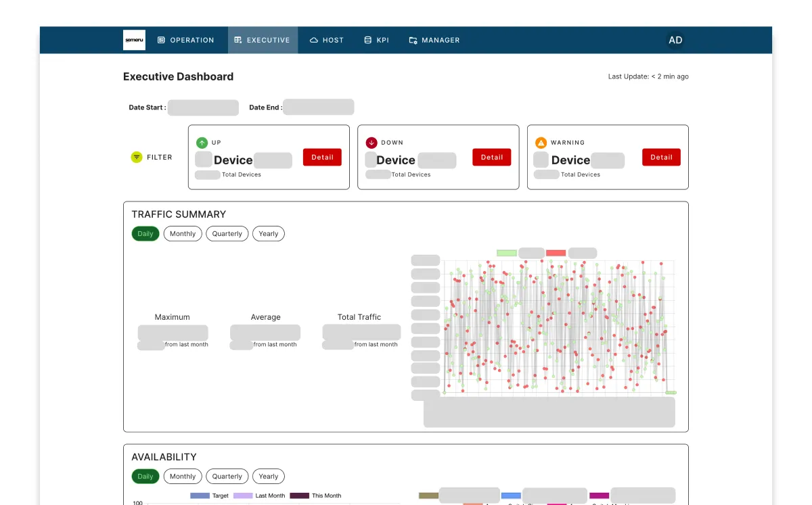Click the green UP arrow status icon
This screenshot has width=812, height=505.
tap(201, 142)
